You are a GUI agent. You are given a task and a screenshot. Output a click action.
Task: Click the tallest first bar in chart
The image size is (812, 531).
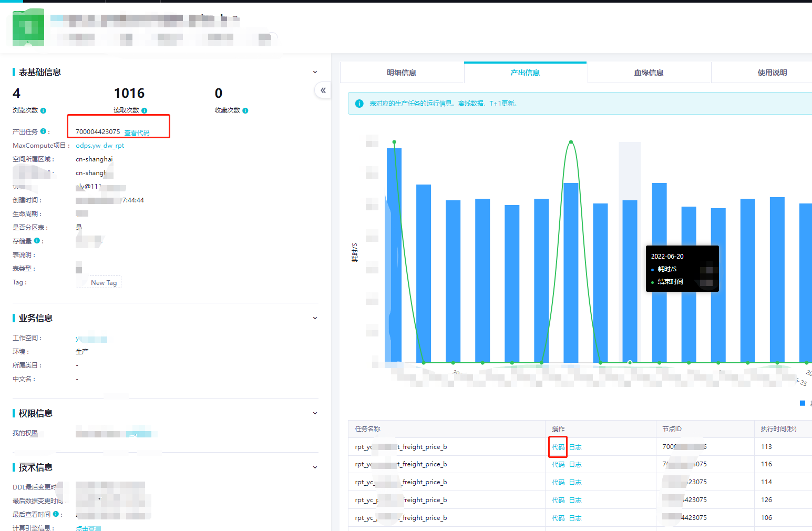pyautogui.click(x=394, y=256)
